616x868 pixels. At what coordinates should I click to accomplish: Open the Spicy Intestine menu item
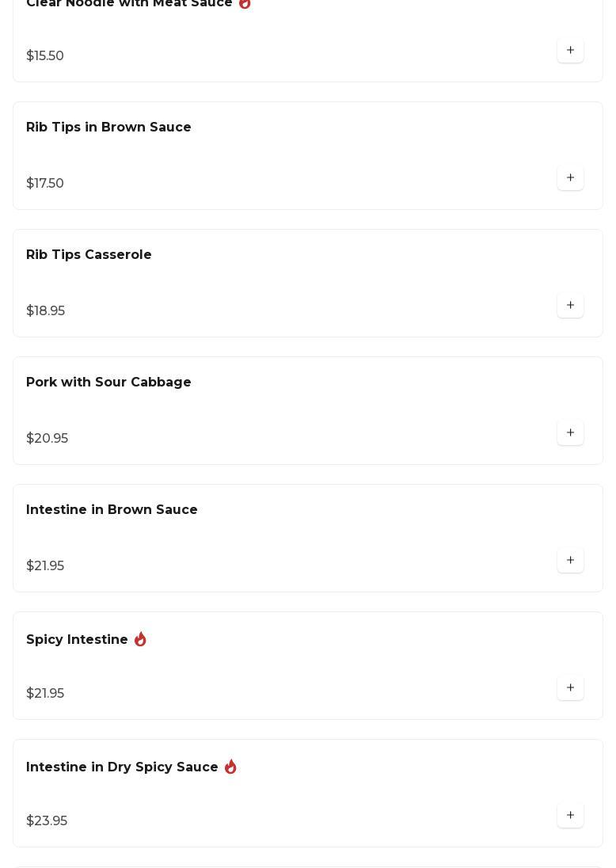pyautogui.click(x=77, y=640)
